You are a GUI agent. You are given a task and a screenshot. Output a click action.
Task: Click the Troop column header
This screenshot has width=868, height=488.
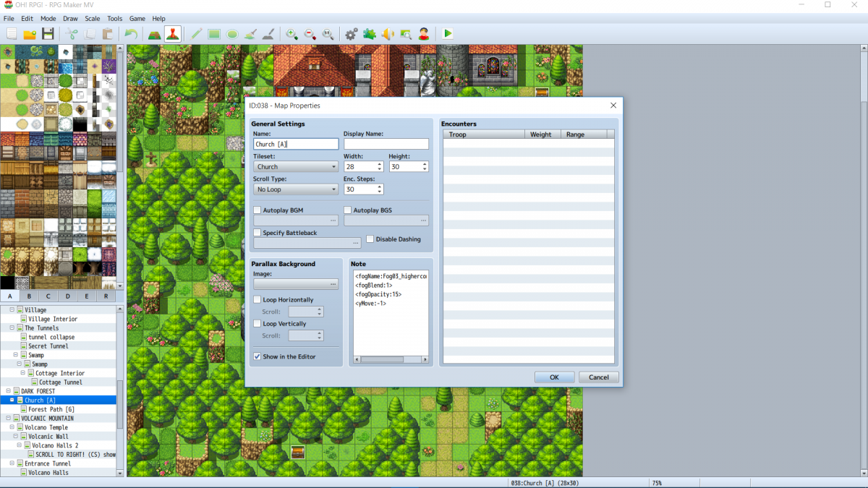[x=483, y=134]
